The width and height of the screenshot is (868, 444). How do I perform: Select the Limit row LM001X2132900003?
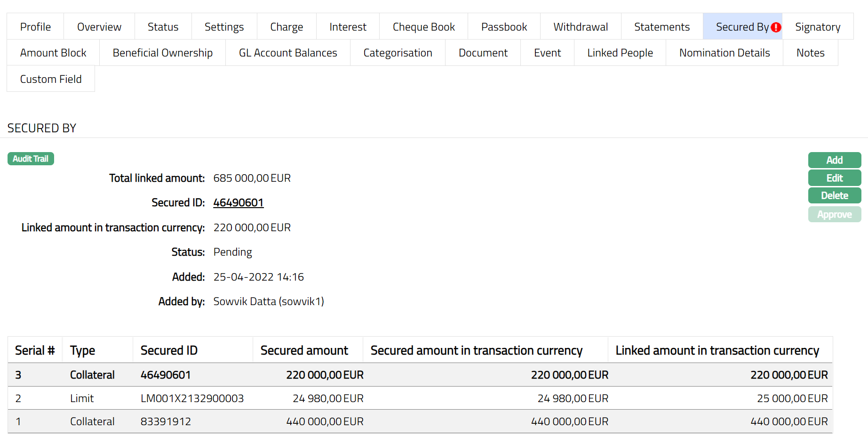tap(192, 398)
